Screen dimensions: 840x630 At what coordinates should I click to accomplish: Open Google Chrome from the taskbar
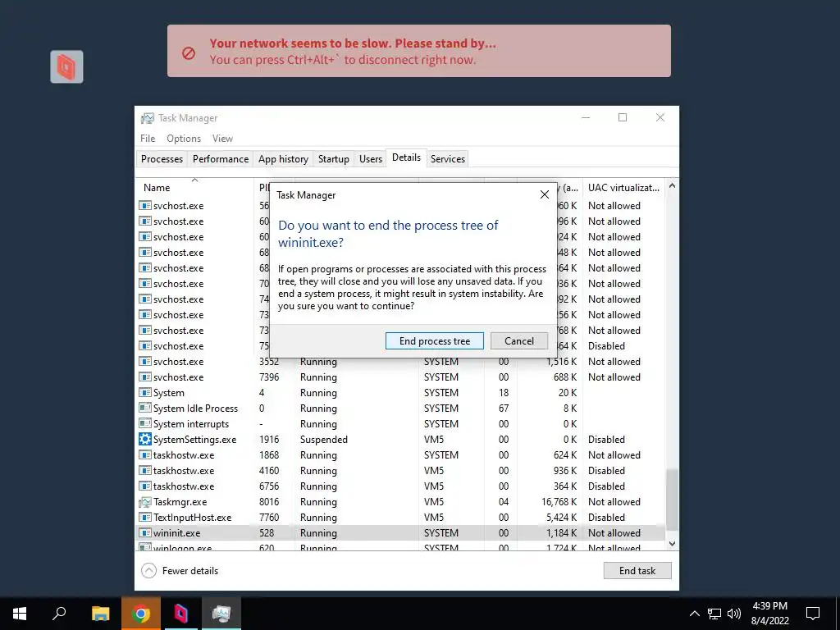[x=140, y=614]
